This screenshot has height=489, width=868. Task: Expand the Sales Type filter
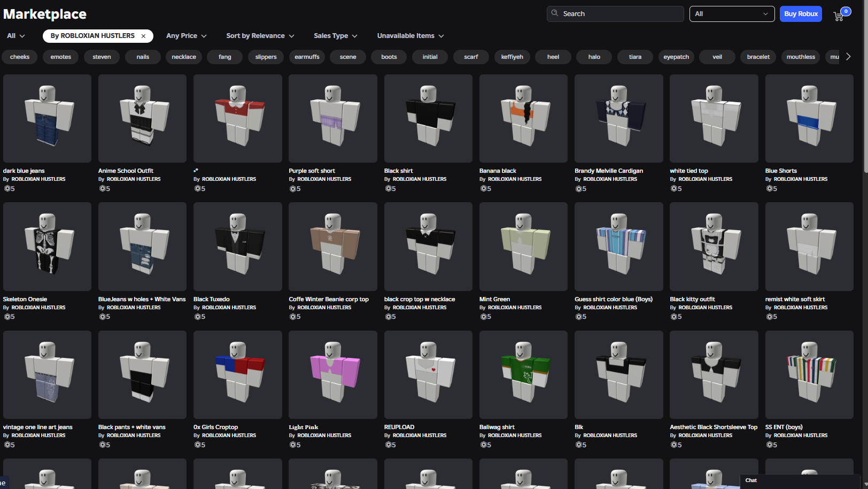tap(336, 36)
